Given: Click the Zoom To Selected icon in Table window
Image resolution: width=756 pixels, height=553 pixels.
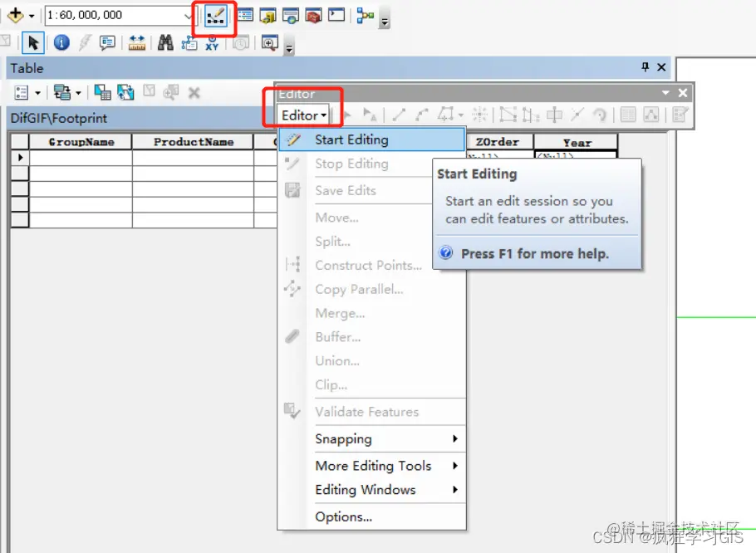Looking at the screenshot, I should click(x=170, y=92).
